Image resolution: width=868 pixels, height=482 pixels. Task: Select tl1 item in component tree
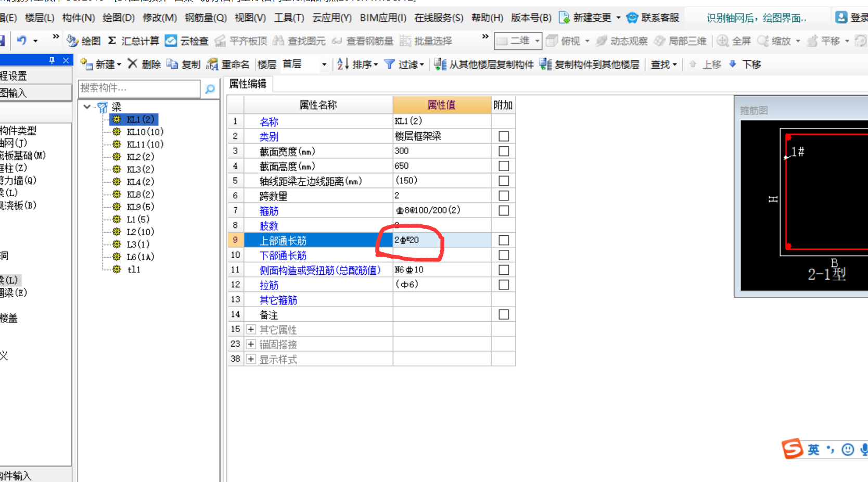tap(134, 269)
